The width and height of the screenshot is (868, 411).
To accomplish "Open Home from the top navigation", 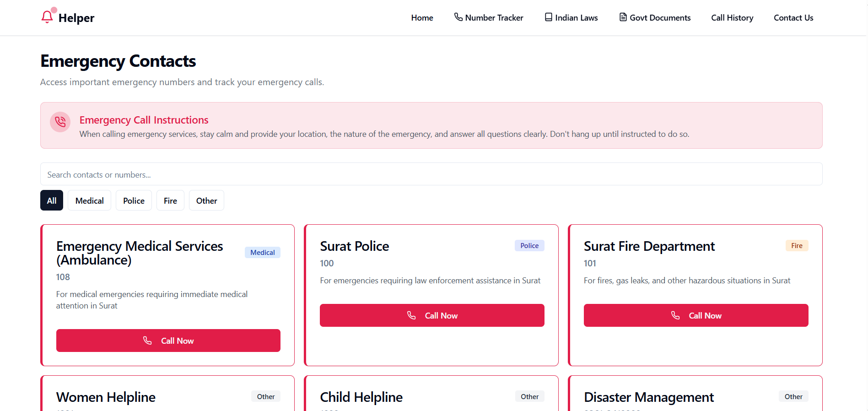I will click(x=422, y=17).
